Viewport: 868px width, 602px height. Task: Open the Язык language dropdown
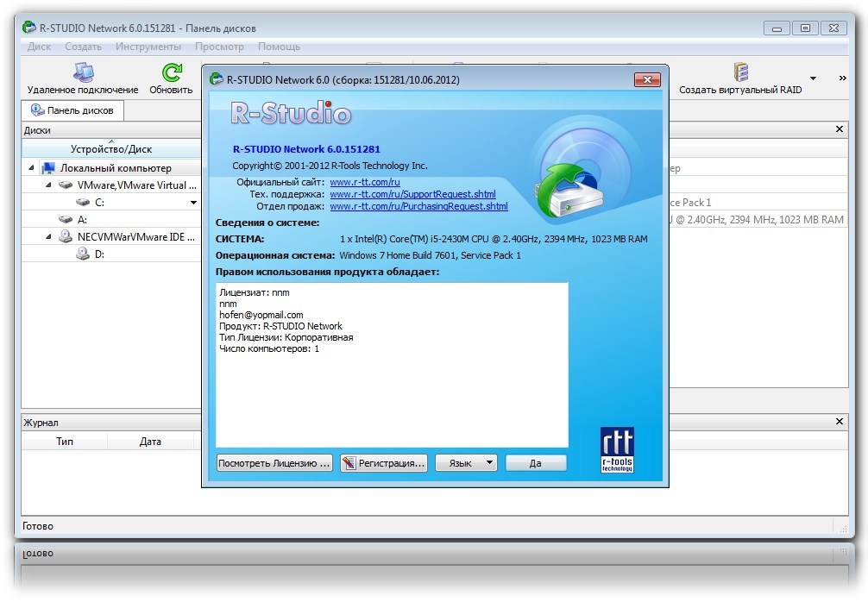[x=466, y=463]
